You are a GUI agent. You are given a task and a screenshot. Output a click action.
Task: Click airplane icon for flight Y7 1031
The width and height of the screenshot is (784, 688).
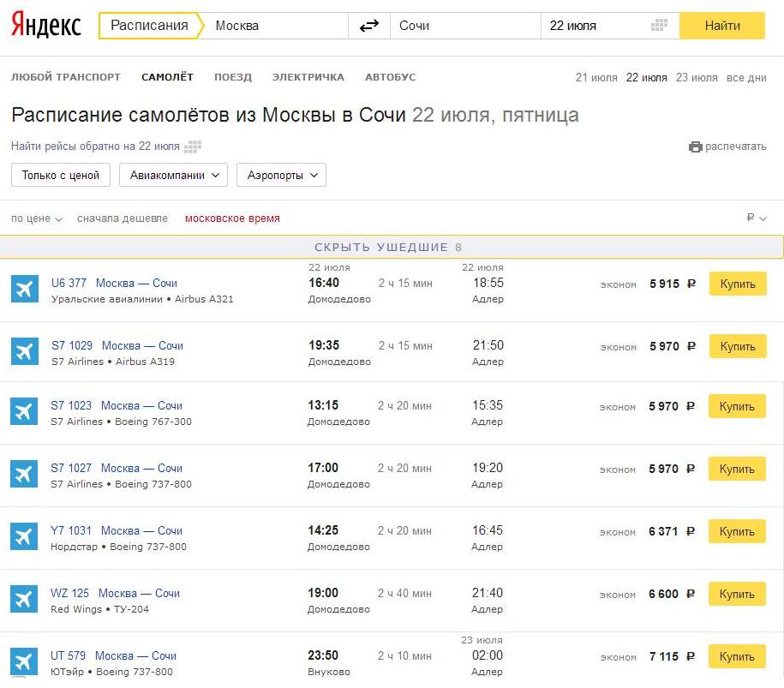25,537
